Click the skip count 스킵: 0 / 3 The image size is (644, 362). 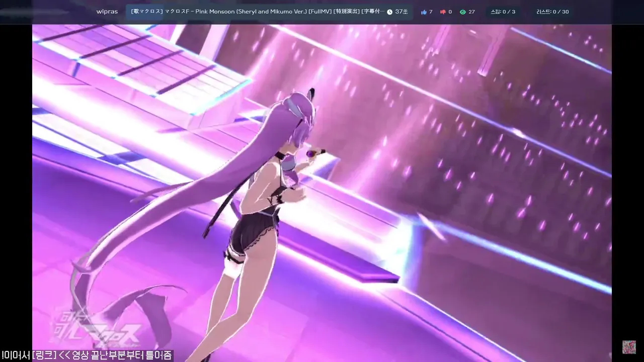(503, 12)
